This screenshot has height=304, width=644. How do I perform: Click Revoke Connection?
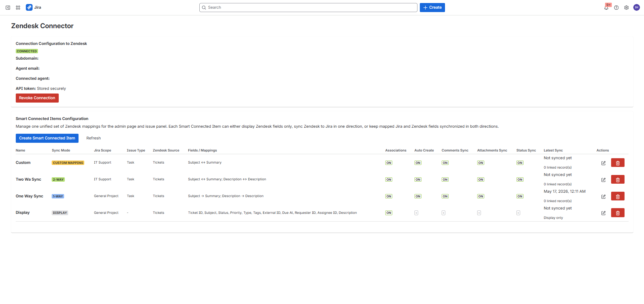click(x=37, y=98)
